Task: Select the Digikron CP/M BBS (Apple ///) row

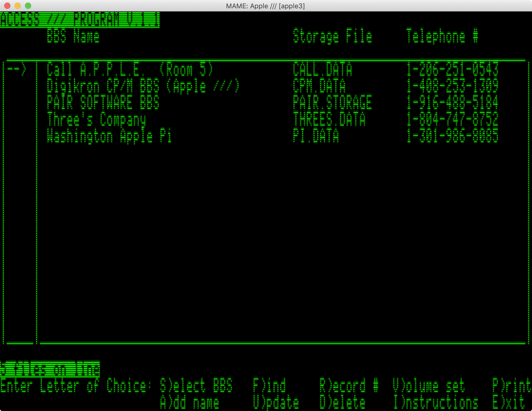Action: (x=143, y=86)
